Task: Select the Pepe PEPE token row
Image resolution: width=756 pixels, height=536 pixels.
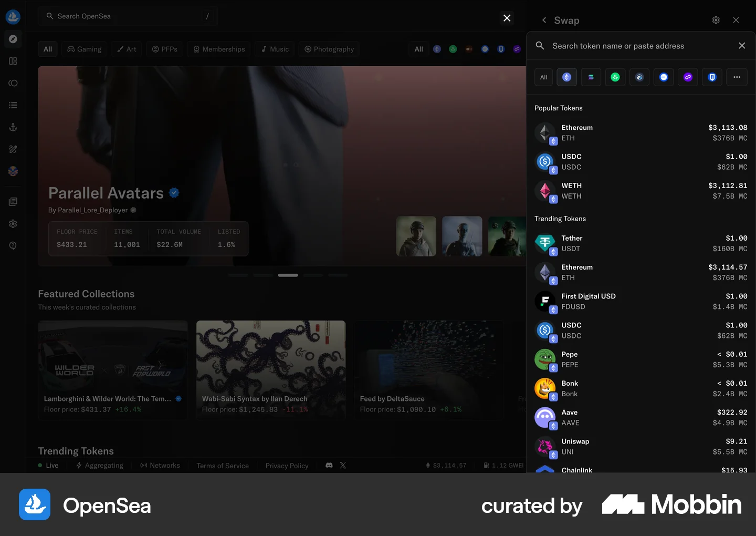Action: tap(641, 359)
